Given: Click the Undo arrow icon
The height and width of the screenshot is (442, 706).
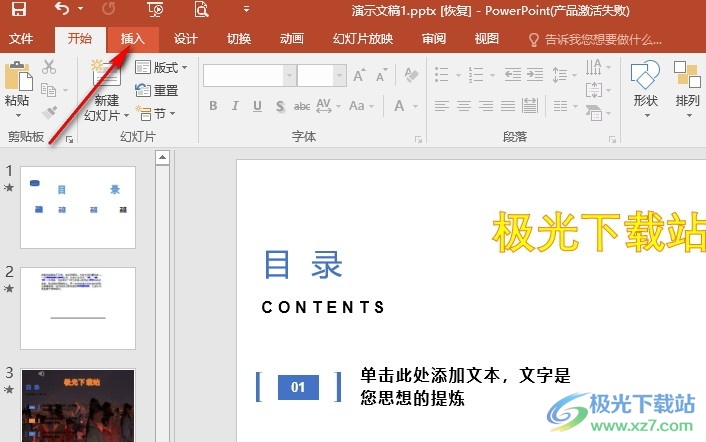Looking at the screenshot, I should click(62, 8).
